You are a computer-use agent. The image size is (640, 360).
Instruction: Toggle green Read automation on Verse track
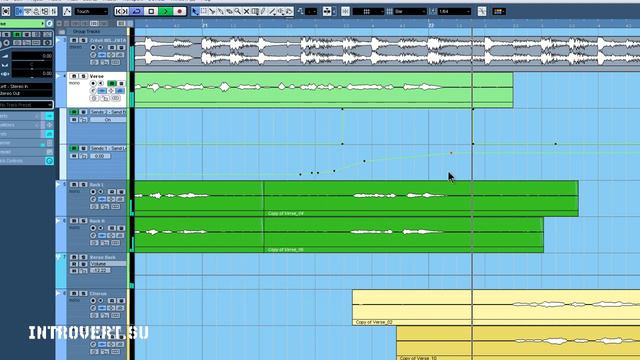coord(111,83)
